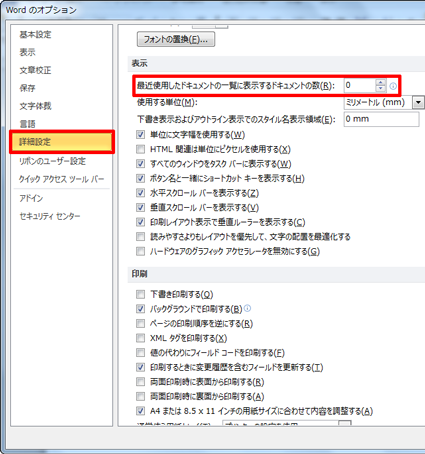425x454 pixels.
Task: Open セキュリティ センター category
Action: tap(50, 216)
